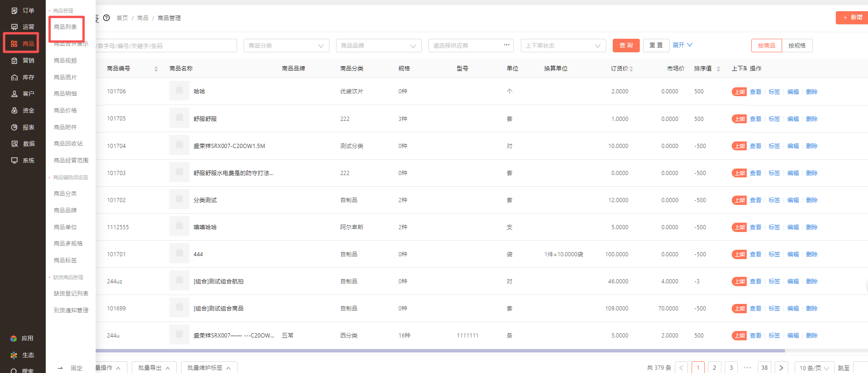This screenshot has width=868, height=373.
Task: Click 标签 for product 444
Action: 774,254
